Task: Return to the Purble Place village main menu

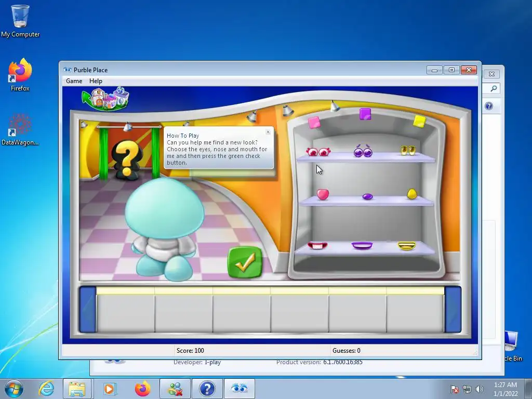Action: (x=105, y=99)
